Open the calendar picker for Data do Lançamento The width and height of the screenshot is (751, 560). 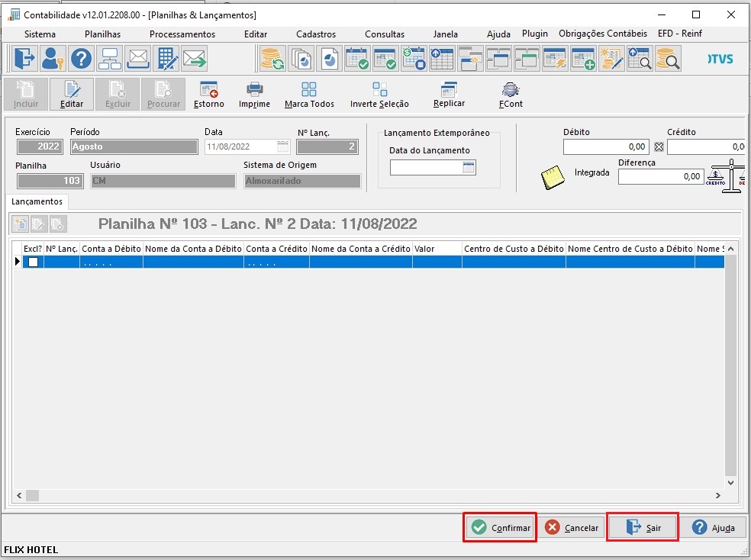[469, 167]
